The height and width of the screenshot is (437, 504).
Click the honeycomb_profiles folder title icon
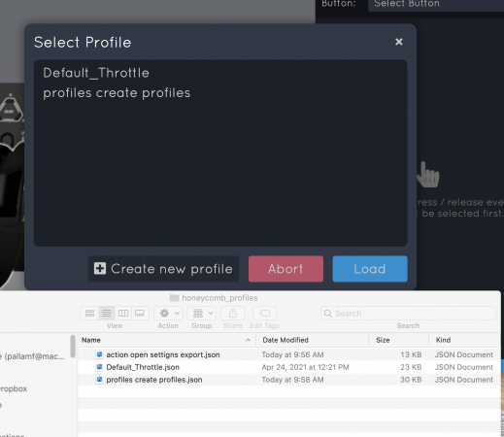click(175, 298)
